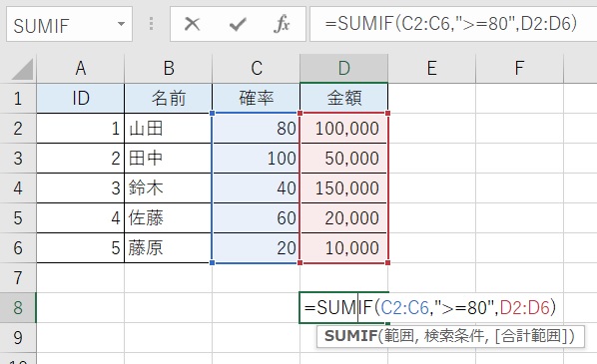Click the editing cell with SUMIF formula
The width and height of the screenshot is (597, 364).
(343, 308)
